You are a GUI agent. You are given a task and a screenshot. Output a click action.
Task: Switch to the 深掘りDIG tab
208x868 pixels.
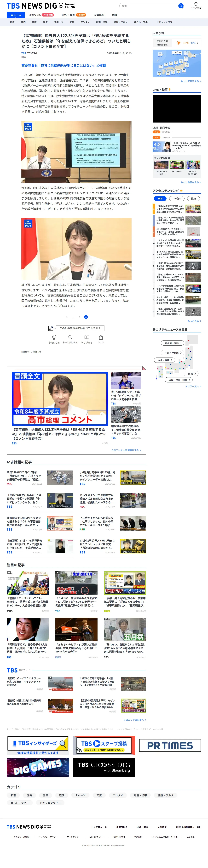41,15
